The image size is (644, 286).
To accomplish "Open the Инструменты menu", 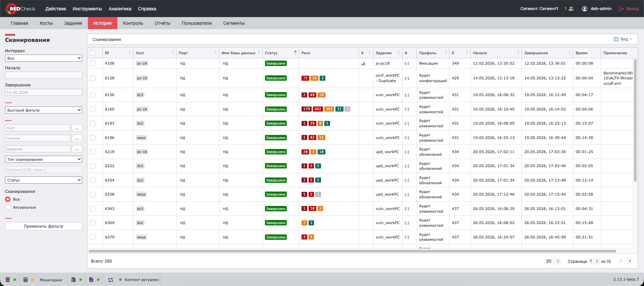I will tap(87, 9).
